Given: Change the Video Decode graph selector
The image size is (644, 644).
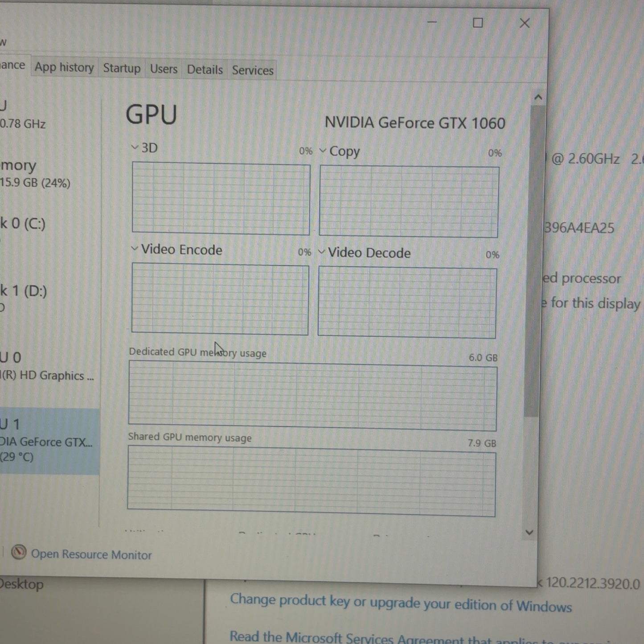Looking at the screenshot, I should pyautogui.click(x=321, y=252).
